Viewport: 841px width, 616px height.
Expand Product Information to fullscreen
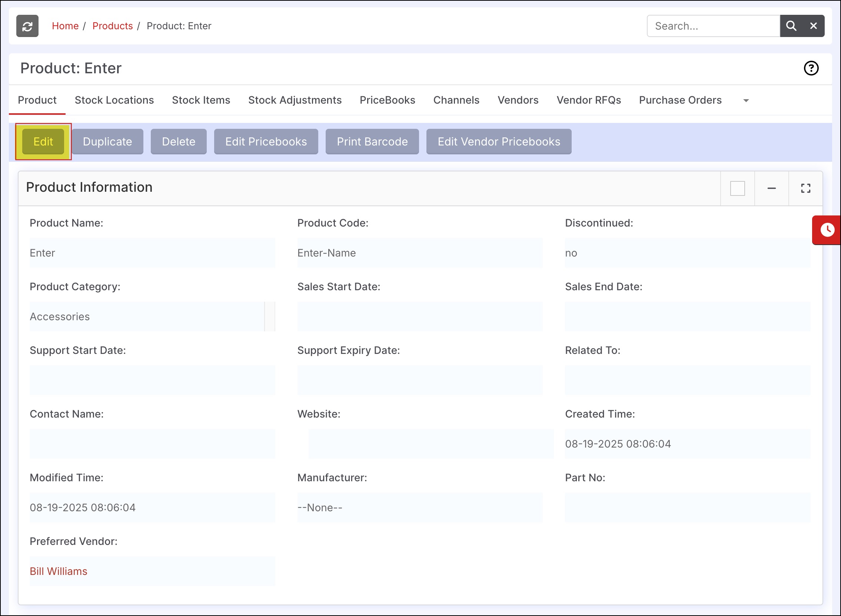805,188
